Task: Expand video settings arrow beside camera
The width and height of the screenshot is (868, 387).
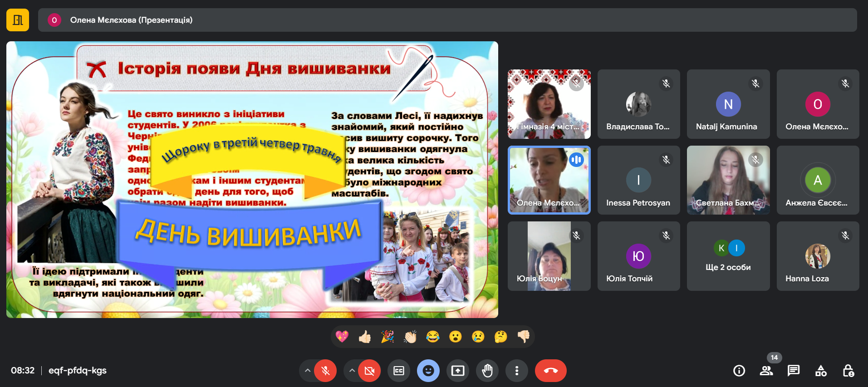Action: 352,371
